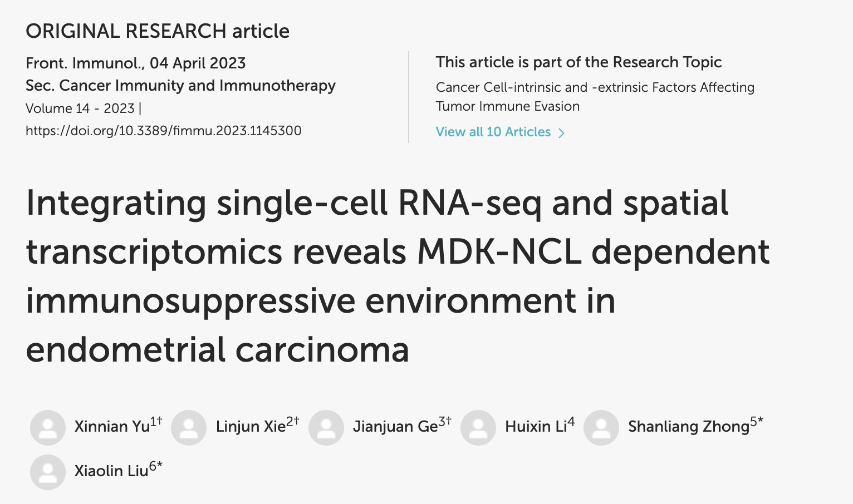This screenshot has height=504, width=853.
Task: Open Sec. Cancer Immunity and Immunotherapy section
Action: tap(180, 86)
